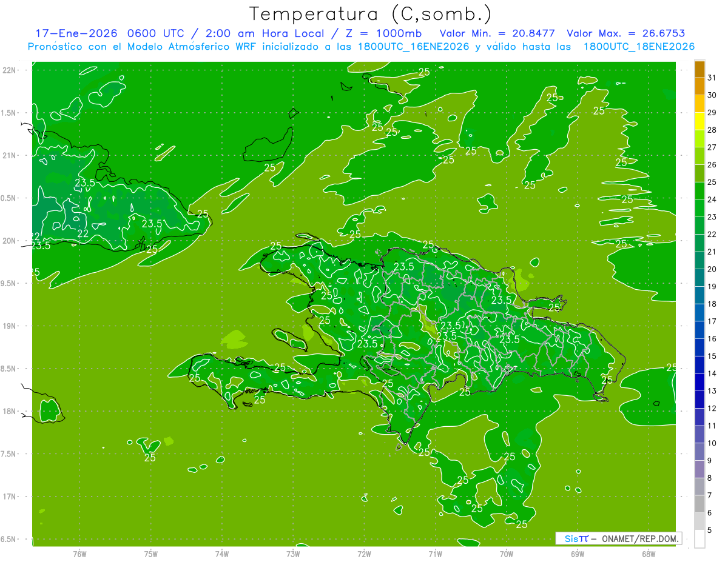
Task: Click the colorbar scale label 28
Action: [x=712, y=130]
